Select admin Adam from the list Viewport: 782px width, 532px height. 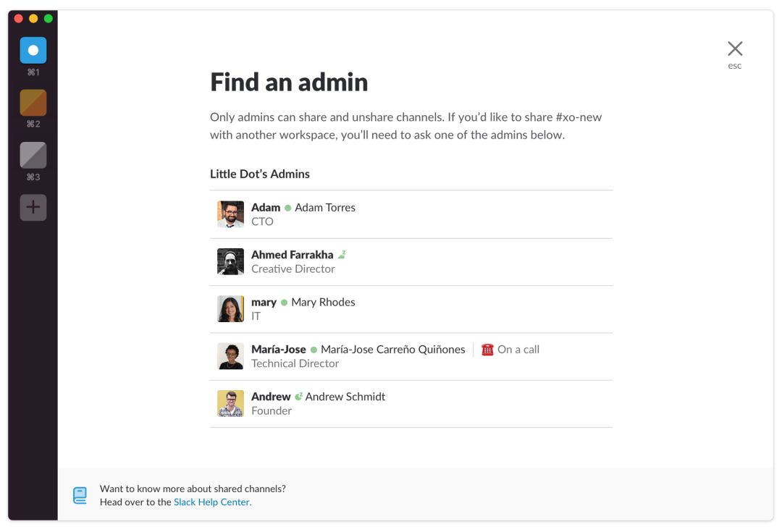pyautogui.click(x=266, y=208)
